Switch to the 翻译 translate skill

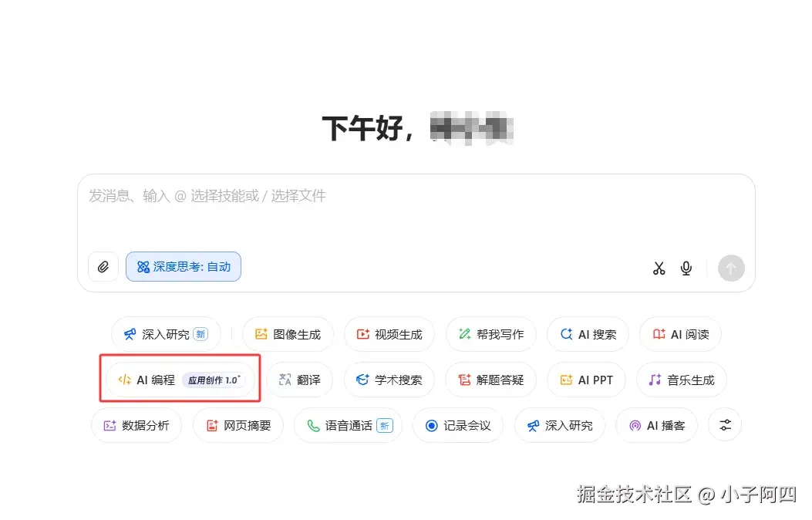click(x=300, y=380)
